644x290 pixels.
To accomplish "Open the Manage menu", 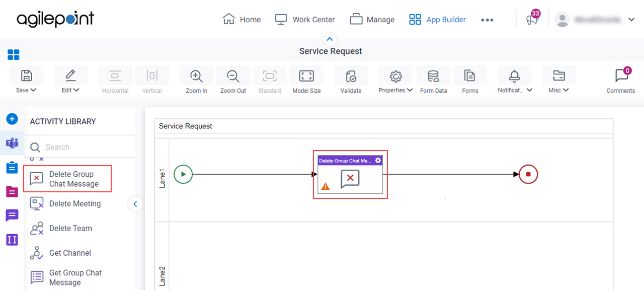I will (372, 19).
